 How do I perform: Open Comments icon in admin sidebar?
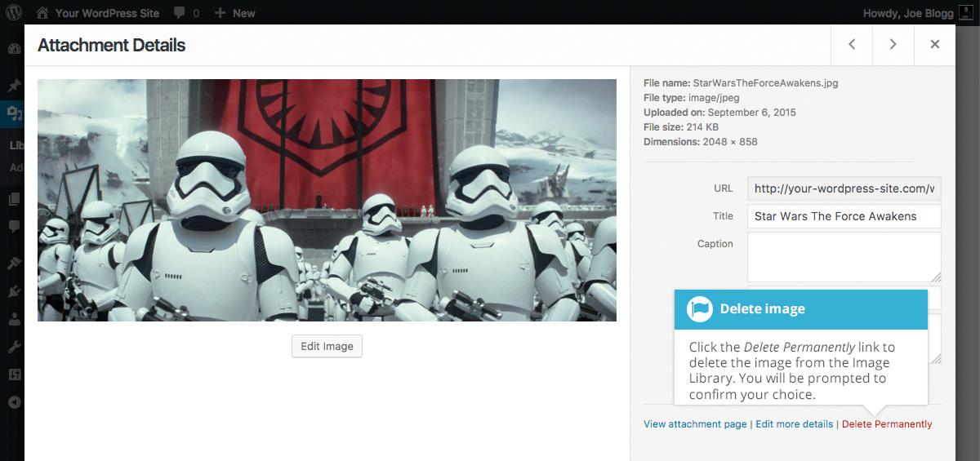(14, 226)
